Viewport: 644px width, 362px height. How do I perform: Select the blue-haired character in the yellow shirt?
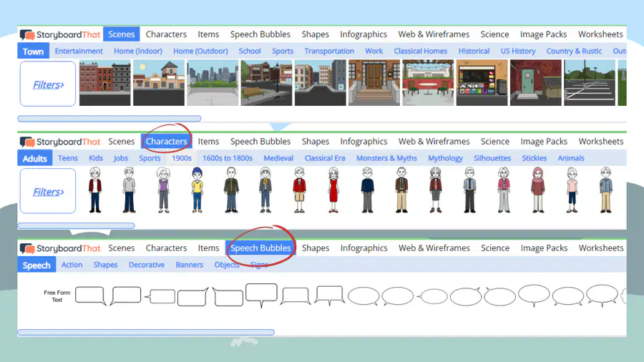[197, 190]
